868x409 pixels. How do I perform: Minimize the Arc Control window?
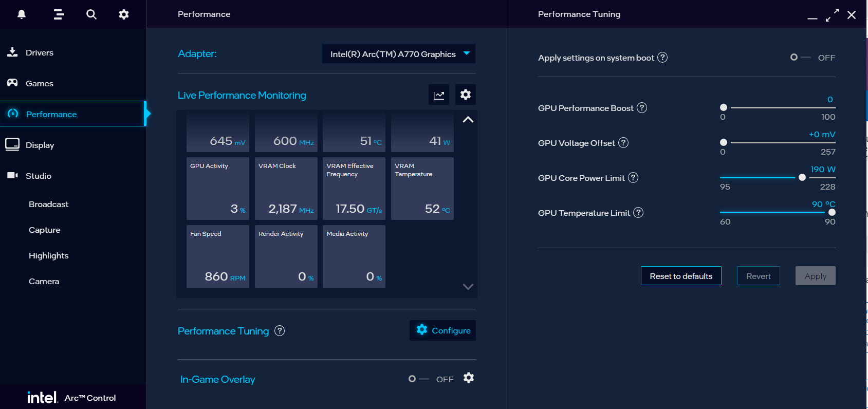pyautogui.click(x=812, y=18)
